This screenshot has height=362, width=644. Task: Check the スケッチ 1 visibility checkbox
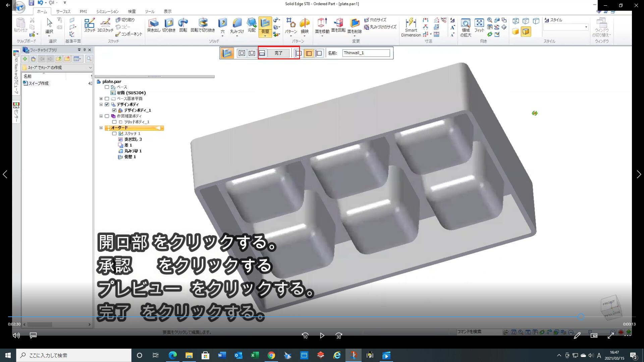[x=114, y=133]
